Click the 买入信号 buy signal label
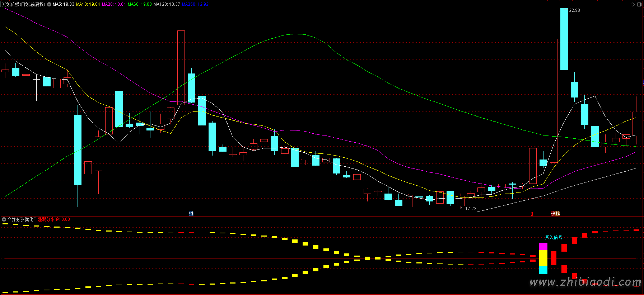Image resolution: width=644 pixels, height=295 pixels. coord(554,237)
